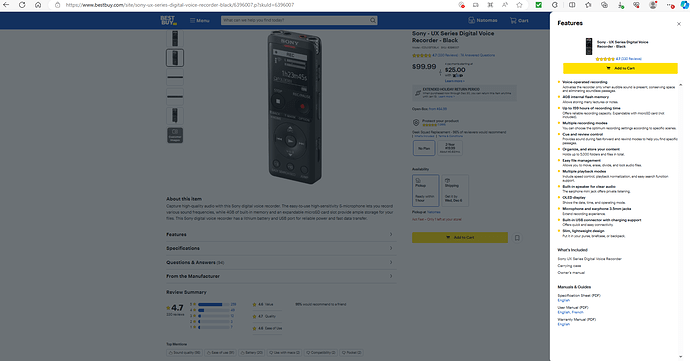The image size is (690, 361).
Task: Select the No Plan protection option
Action: (424, 148)
